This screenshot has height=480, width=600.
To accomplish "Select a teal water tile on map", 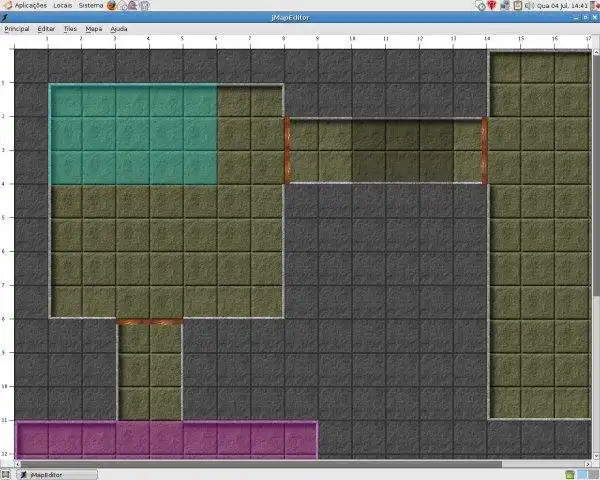I will (x=133, y=134).
